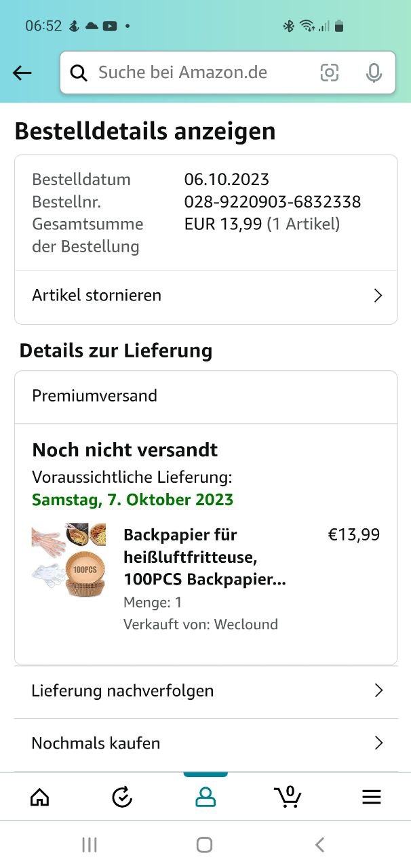Screen dimensions: 411x868
Task: Open the reorder checkmark tab icon
Action: click(122, 797)
